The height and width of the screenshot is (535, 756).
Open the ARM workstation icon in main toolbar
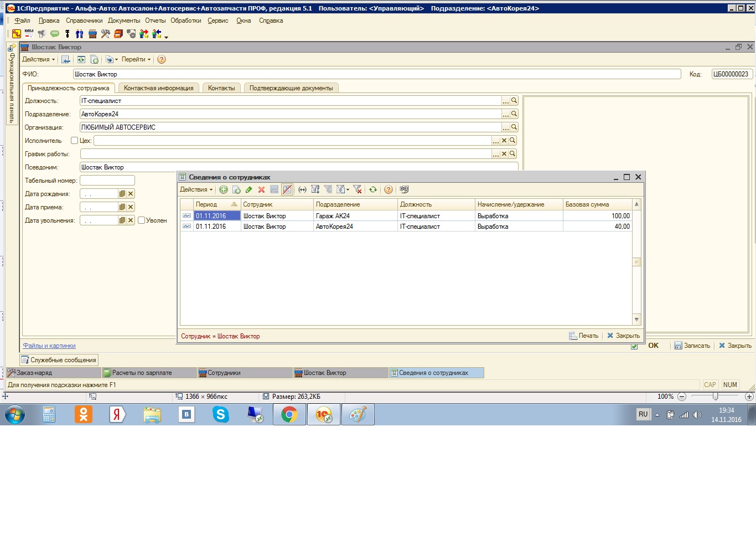17,34
